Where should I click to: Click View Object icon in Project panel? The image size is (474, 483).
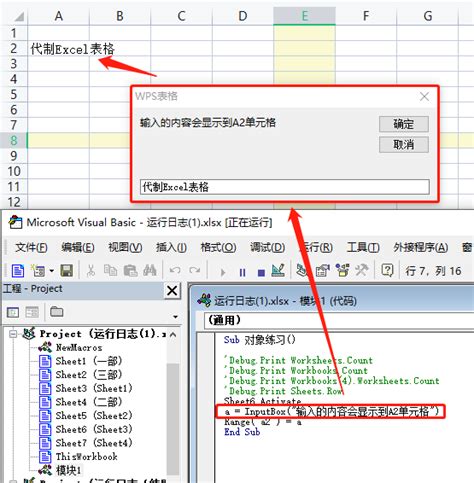tap(32, 313)
